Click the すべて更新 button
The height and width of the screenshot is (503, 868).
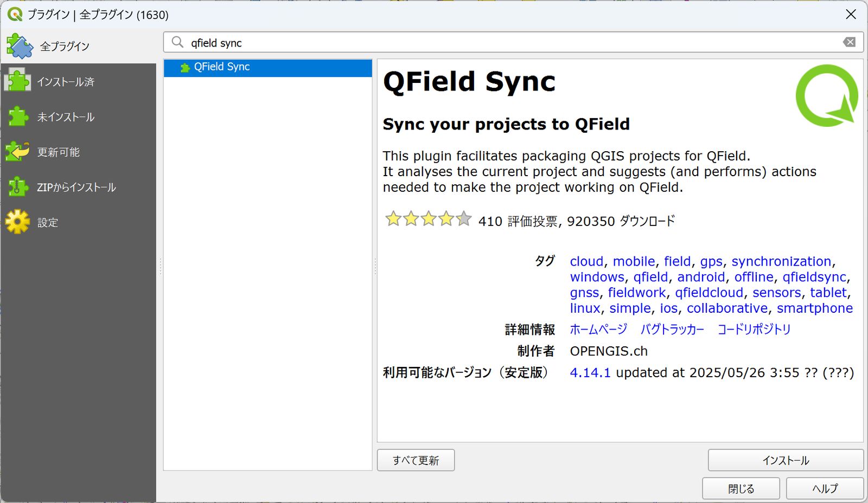coord(416,460)
